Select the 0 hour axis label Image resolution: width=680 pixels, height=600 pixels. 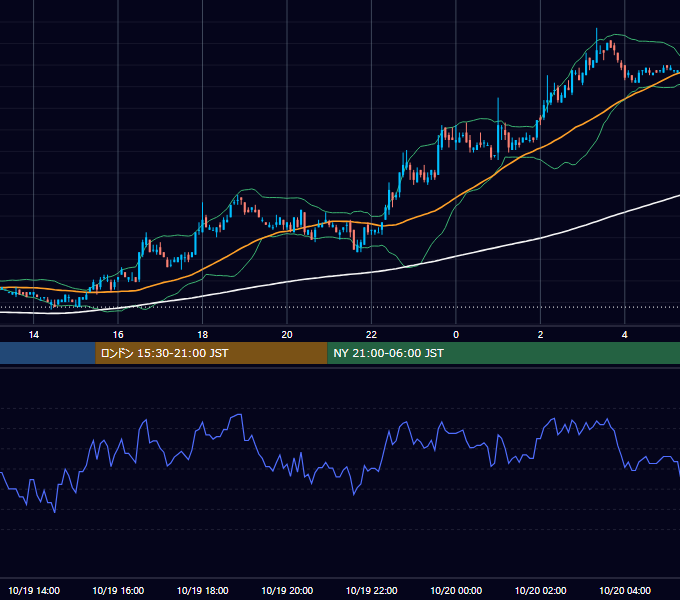(456, 335)
